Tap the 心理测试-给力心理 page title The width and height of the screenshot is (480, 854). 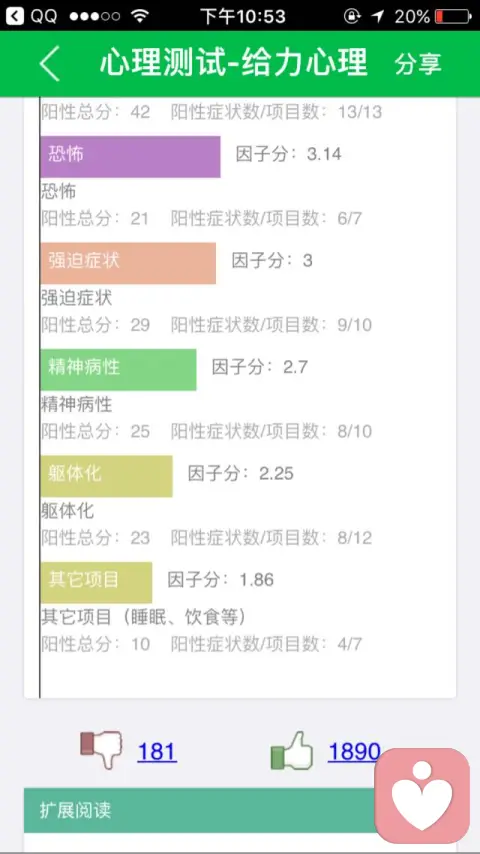[234, 63]
